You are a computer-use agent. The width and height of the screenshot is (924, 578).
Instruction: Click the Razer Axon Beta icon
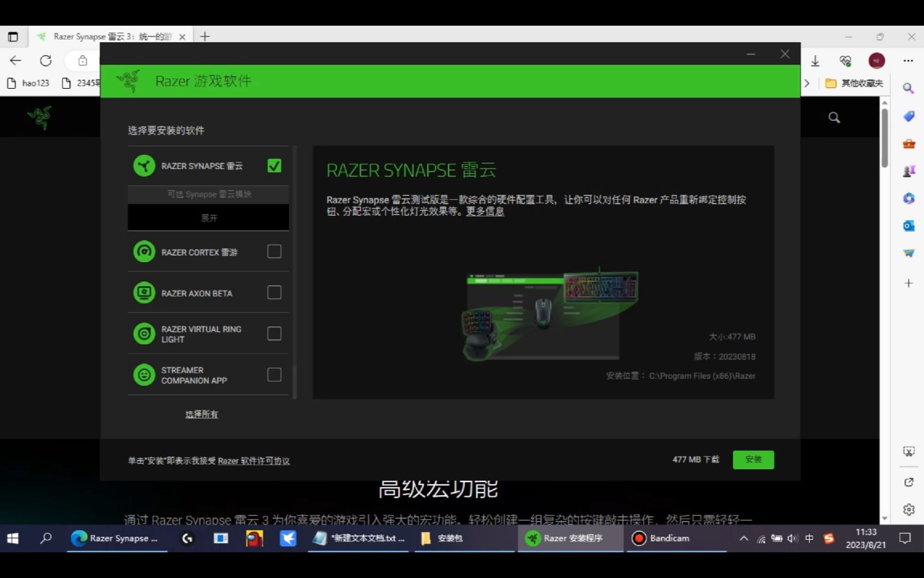pos(144,293)
